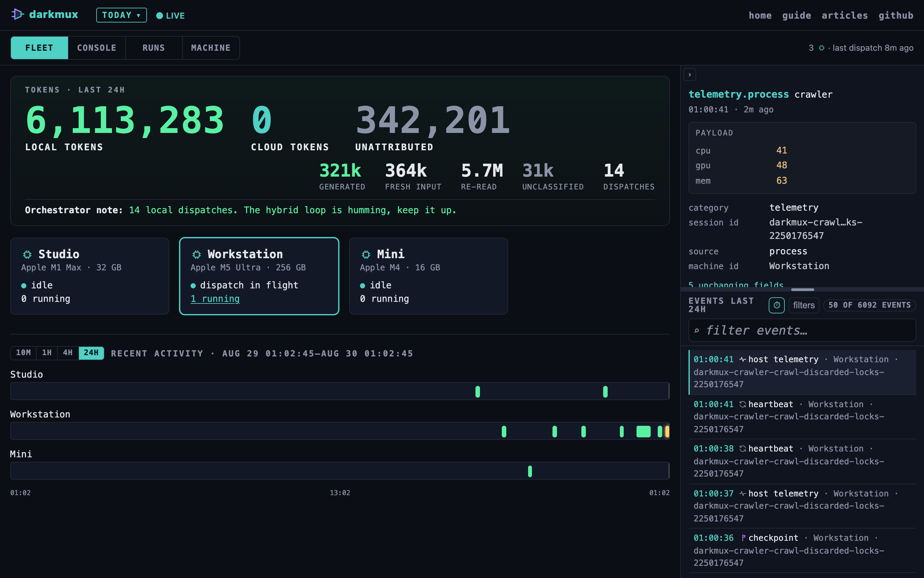Click the 'telemetry.process' event title
Viewport: 924px width, 578px height.
click(x=739, y=94)
